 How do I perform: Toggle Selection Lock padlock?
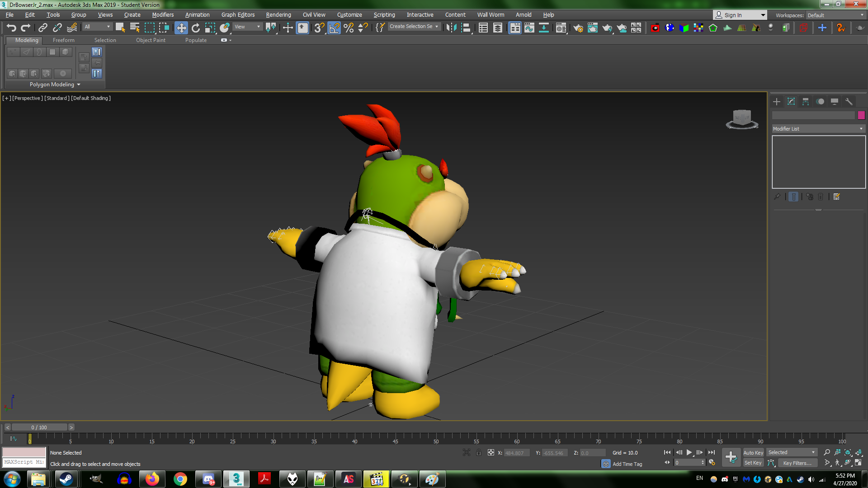click(x=479, y=452)
